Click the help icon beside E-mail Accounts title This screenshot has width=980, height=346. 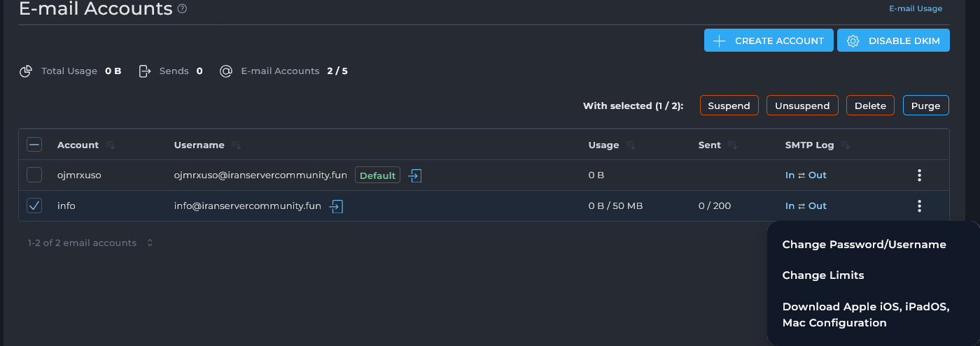coord(182,9)
